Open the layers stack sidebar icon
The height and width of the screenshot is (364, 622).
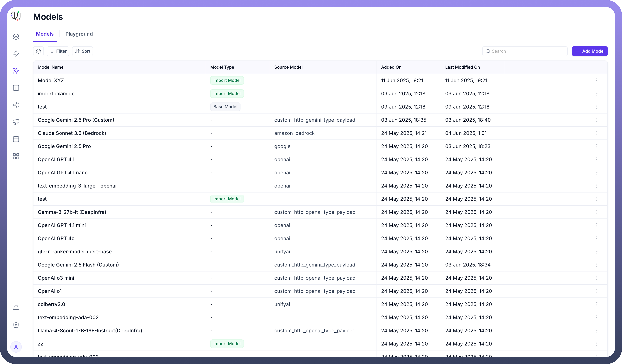point(16,37)
